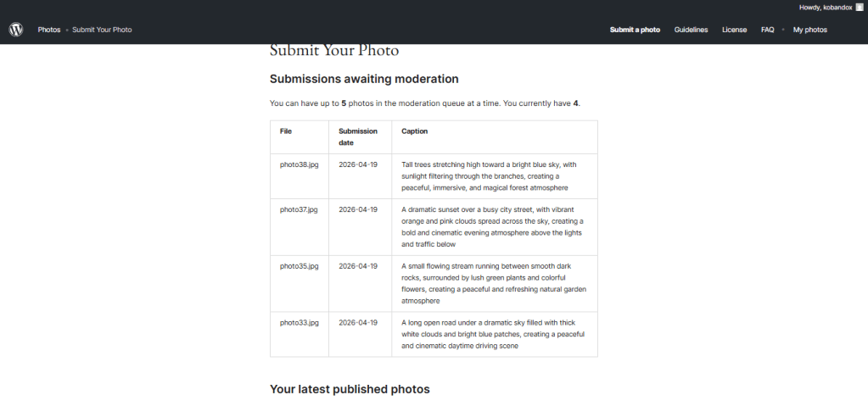The height and width of the screenshot is (406, 868).
Task: Open the Howdy, kobandox account menu
Action: click(826, 7)
